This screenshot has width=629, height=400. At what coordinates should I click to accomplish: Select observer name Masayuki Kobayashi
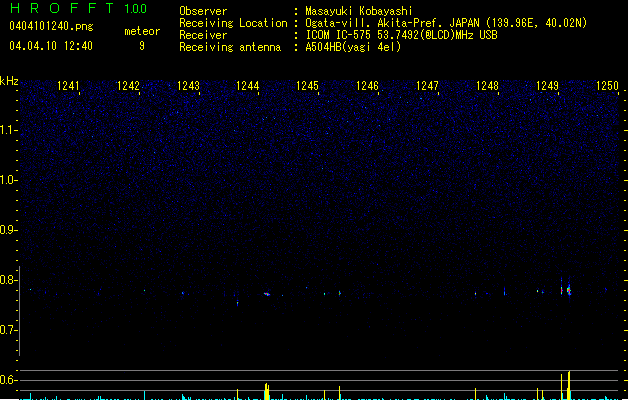click(x=359, y=11)
